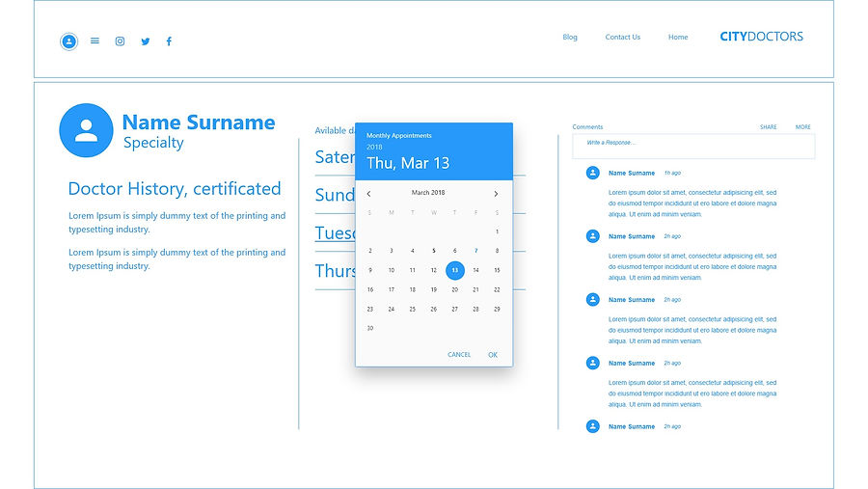Pick date 20 in the calendar
Viewport: 868px width, 489px height.
pyautogui.click(x=454, y=289)
